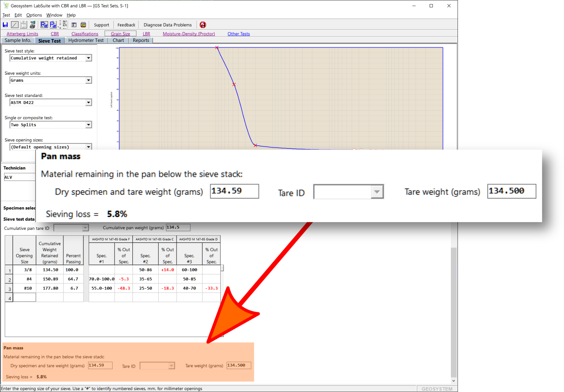Click the Diagnose Data Problems button

click(x=167, y=25)
